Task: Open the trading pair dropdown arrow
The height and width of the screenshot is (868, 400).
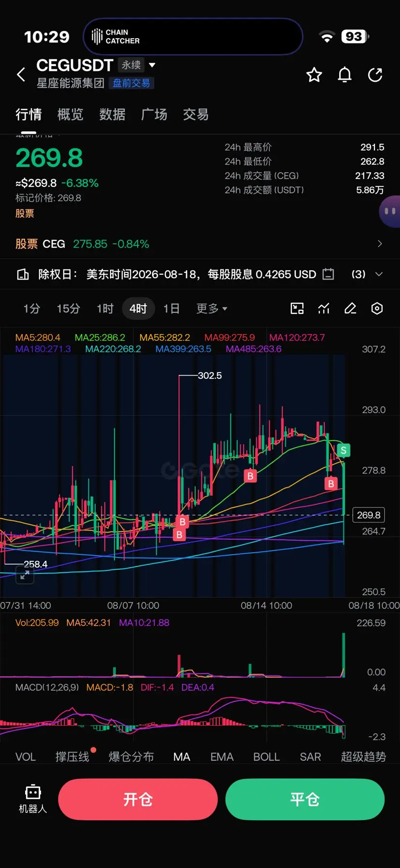Action: click(152, 65)
